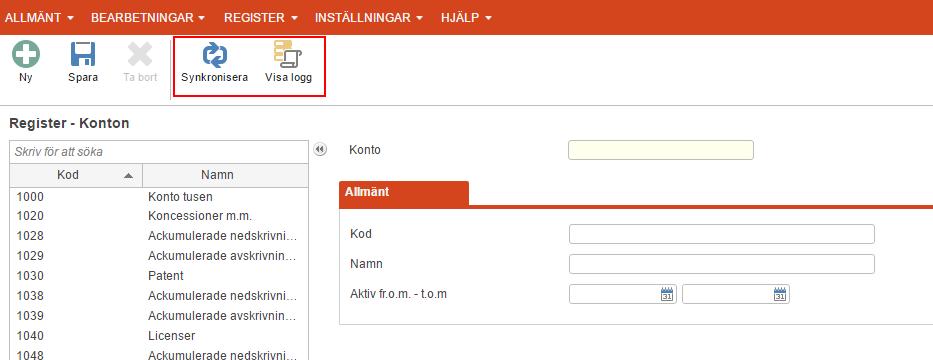Open the HJÄLP menu

466,18
